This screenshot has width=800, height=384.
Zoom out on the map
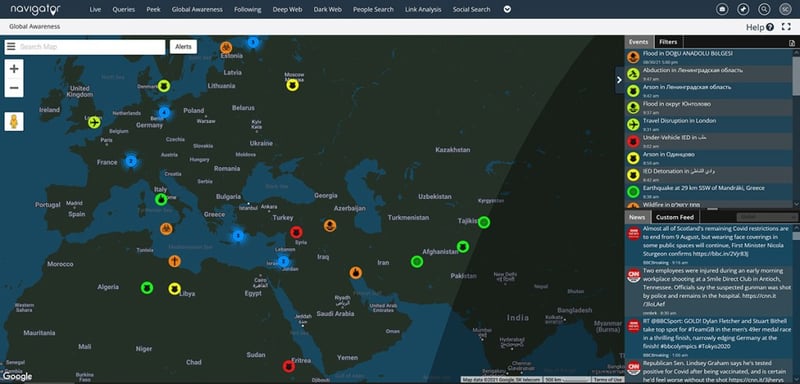point(14,88)
